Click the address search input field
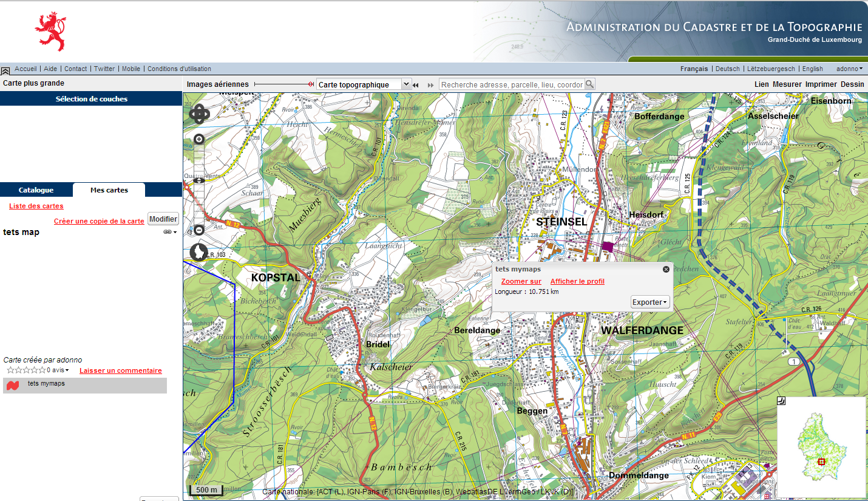This screenshot has height=501, width=868. tap(511, 84)
